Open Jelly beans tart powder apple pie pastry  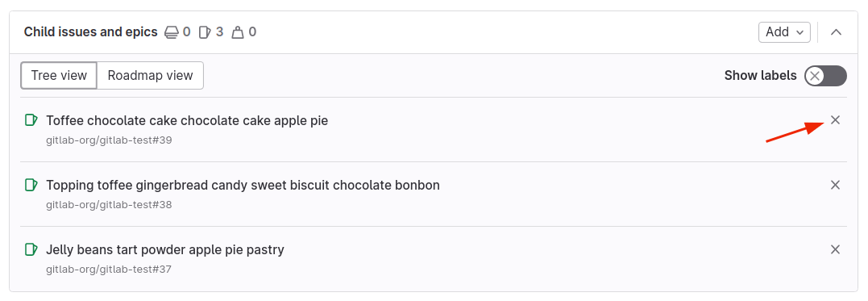pos(165,250)
